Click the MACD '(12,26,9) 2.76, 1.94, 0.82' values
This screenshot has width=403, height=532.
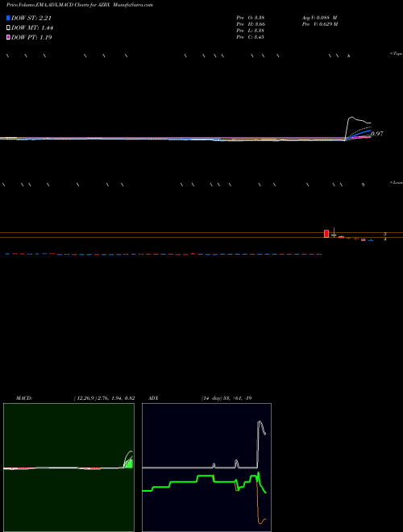click(x=104, y=398)
